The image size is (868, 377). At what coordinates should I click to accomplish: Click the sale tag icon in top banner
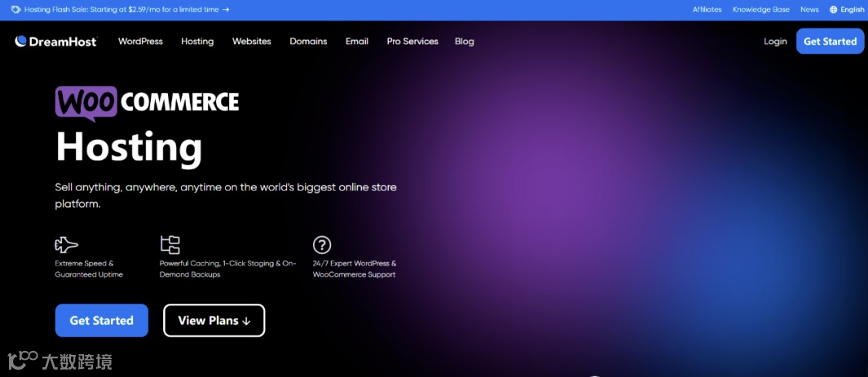tap(16, 10)
